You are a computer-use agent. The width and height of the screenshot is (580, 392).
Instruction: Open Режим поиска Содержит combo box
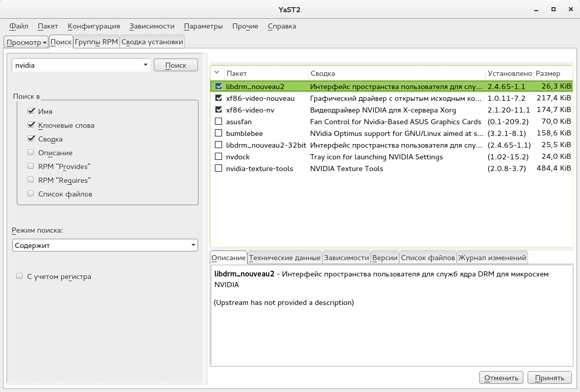104,245
